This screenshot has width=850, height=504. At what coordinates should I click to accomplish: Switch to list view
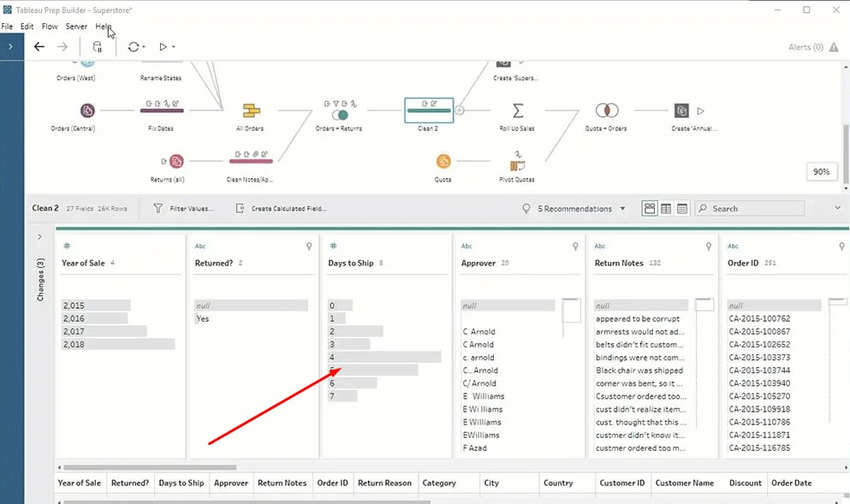click(x=682, y=209)
